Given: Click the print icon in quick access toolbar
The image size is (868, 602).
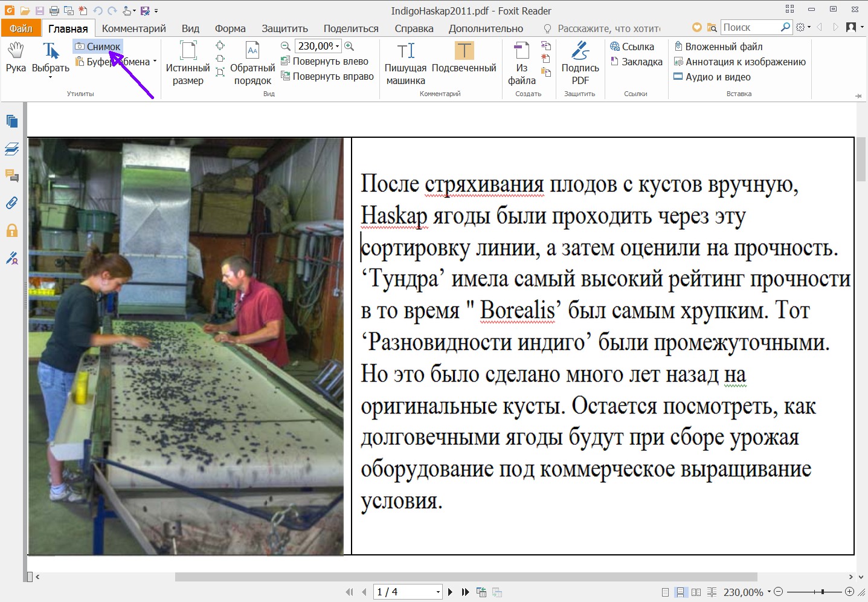Looking at the screenshot, I should coord(54,11).
